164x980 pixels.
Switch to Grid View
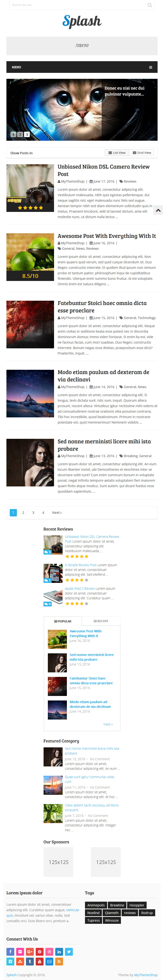[x=142, y=153]
